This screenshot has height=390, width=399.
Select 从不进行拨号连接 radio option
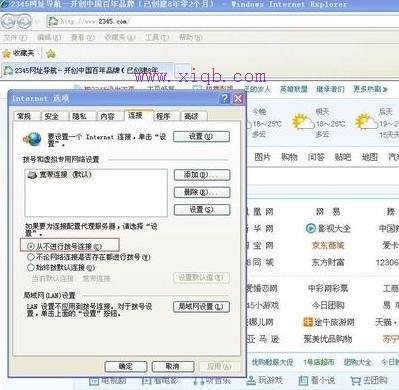point(31,247)
